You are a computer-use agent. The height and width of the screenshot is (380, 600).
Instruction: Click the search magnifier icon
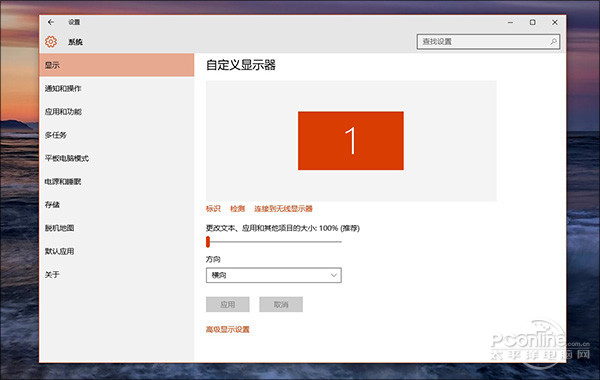553,41
